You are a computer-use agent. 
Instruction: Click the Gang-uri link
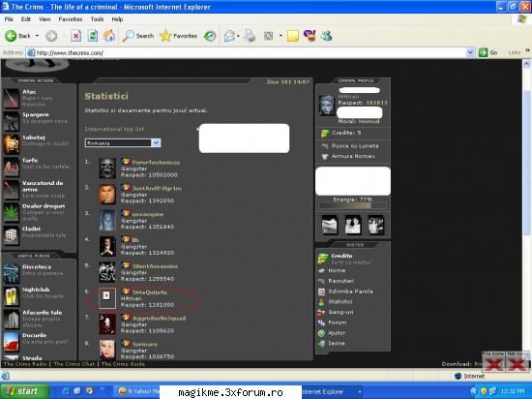(x=340, y=312)
